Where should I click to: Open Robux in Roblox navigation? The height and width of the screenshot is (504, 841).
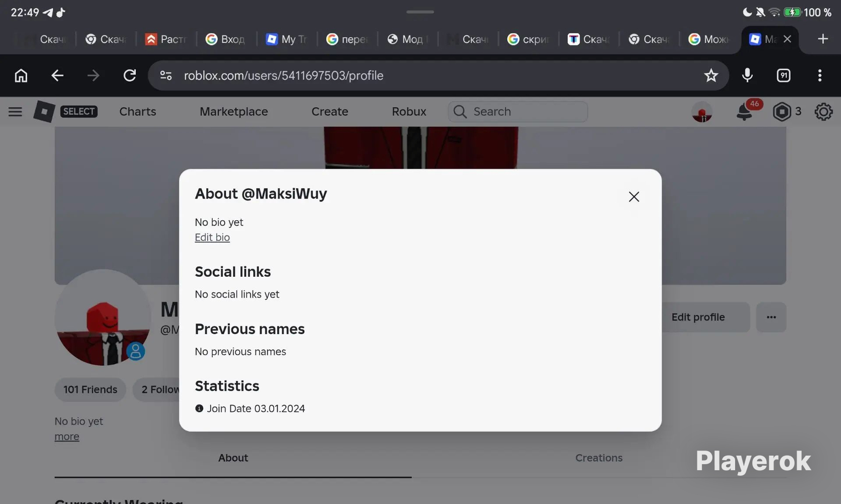pyautogui.click(x=409, y=111)
